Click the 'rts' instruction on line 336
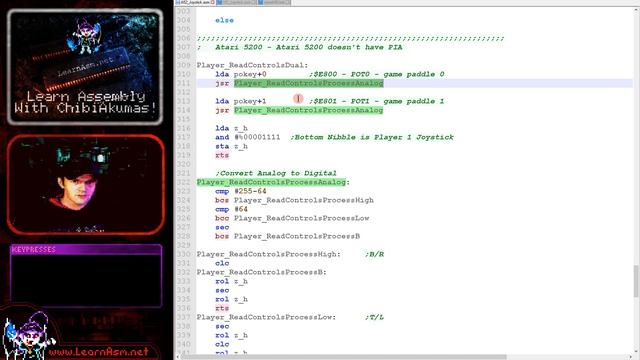Viewport: 640px width, 360px height. tap(222, 308)
